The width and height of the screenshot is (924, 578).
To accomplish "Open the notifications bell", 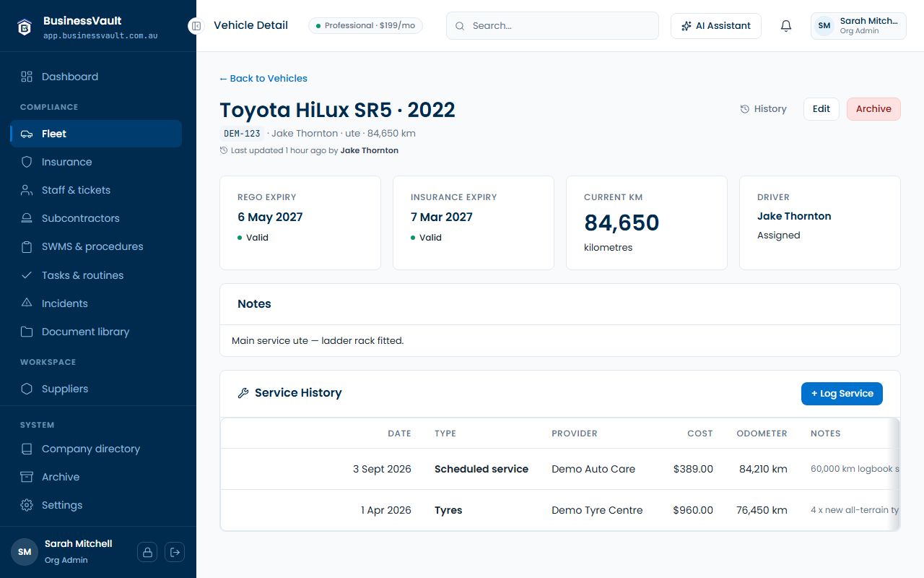I will tap(786, 26).
